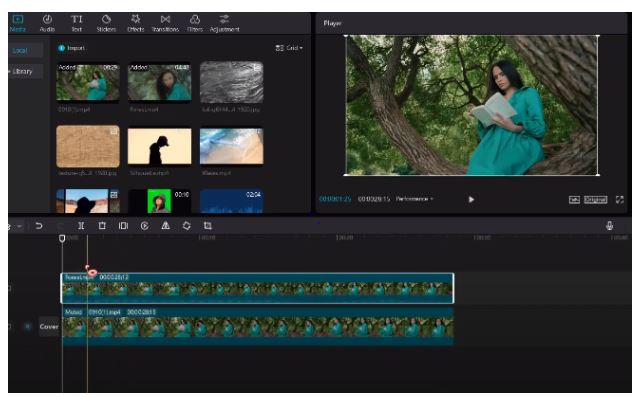The height and width of the screenshot is (397, 634).
Task: Click the Reverse clip icon
Action: point(144,226)
